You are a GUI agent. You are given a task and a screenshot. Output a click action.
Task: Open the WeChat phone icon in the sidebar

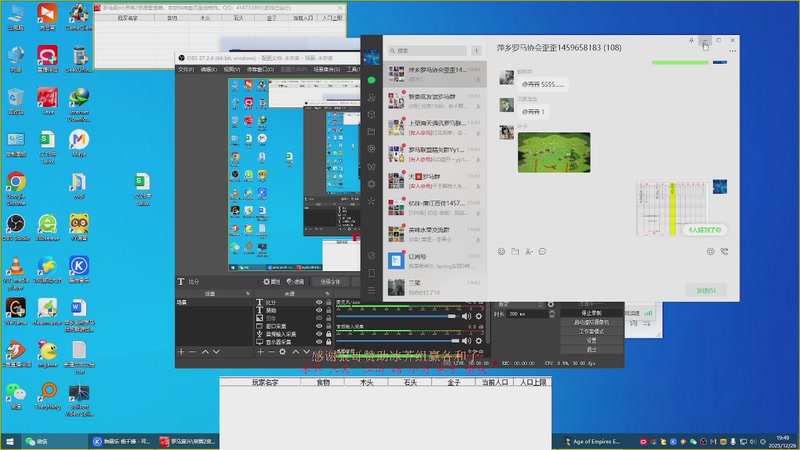click(371, 273)
